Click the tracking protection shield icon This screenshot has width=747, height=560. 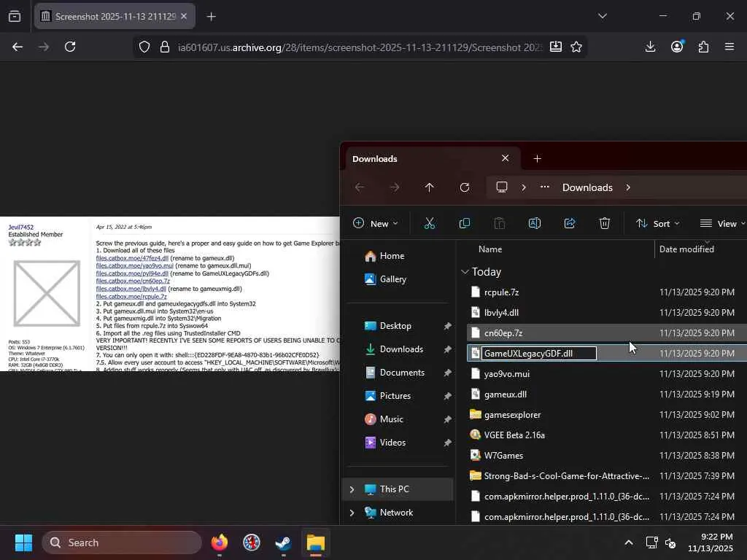pyautogui.click(x=144, y=47)
